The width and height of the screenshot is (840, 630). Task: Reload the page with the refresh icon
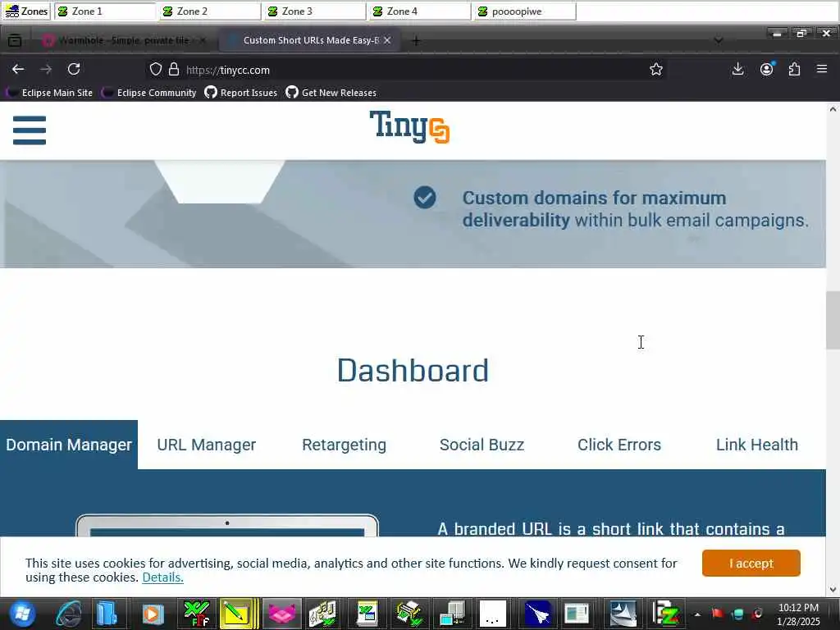point(74,69)
